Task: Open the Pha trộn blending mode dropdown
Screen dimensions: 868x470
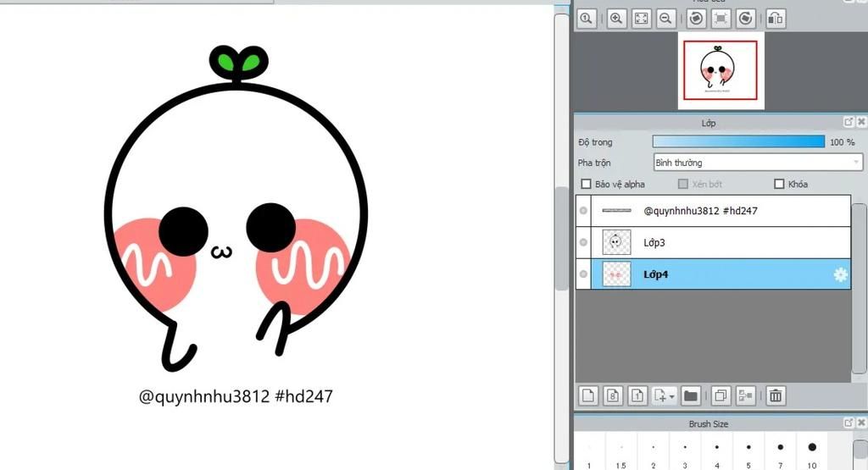Action: (x=758, y=163)
